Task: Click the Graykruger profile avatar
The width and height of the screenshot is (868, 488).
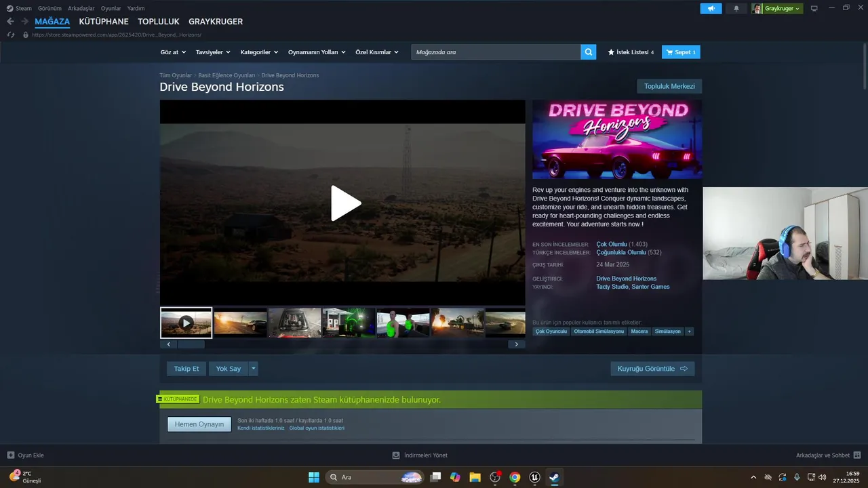Action: (x=757, y=9)
